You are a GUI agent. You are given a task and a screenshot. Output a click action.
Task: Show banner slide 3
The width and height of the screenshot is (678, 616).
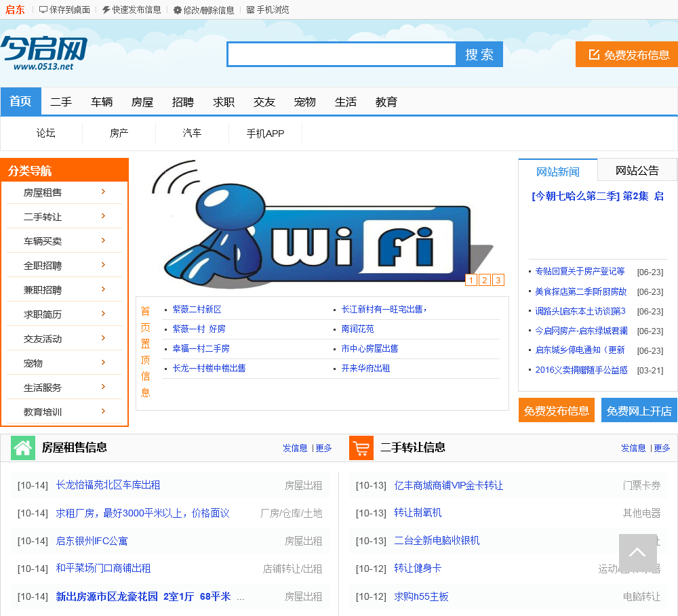(498, 280)
